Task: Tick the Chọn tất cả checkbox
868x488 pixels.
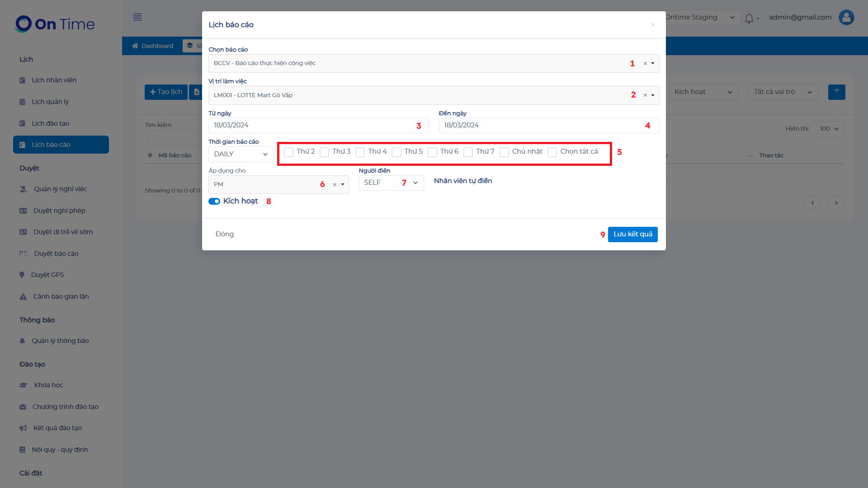Action: tap(552, 152)
